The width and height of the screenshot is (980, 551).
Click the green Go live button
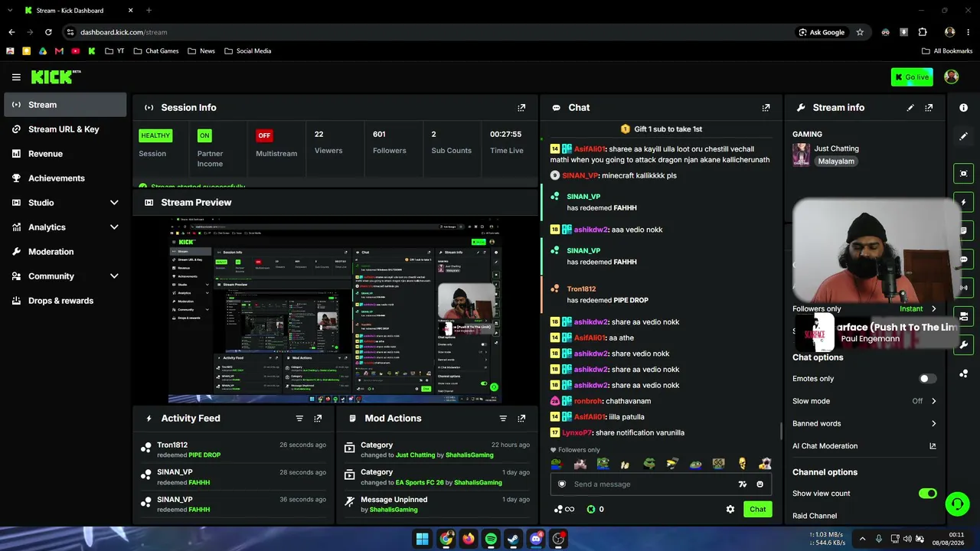click(912, 77)
